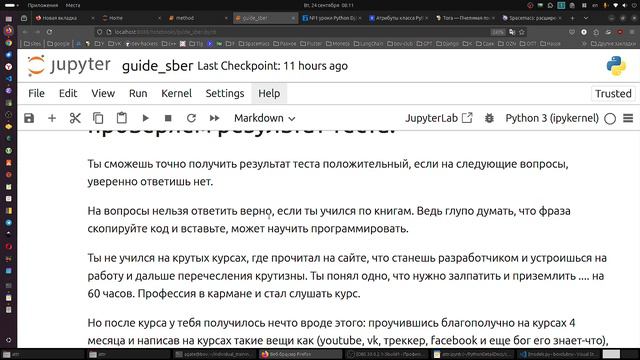The height and width of the screenshot is (360, 640).
Task: Rename notebook by clicking guide_sber title
Action: point(158,66)
